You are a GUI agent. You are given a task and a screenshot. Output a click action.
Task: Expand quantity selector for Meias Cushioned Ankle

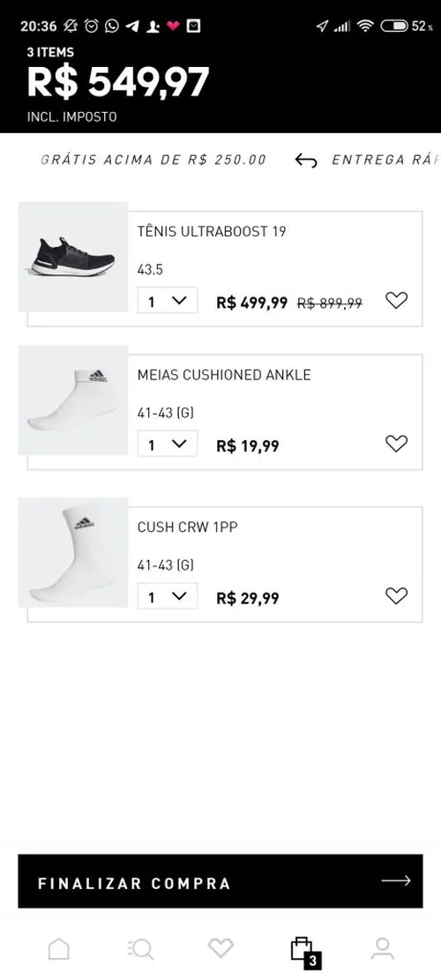coord(168,444)
